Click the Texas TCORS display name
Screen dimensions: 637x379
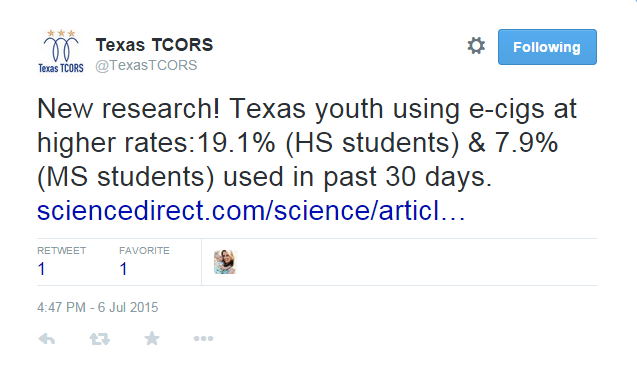(154, 45)
